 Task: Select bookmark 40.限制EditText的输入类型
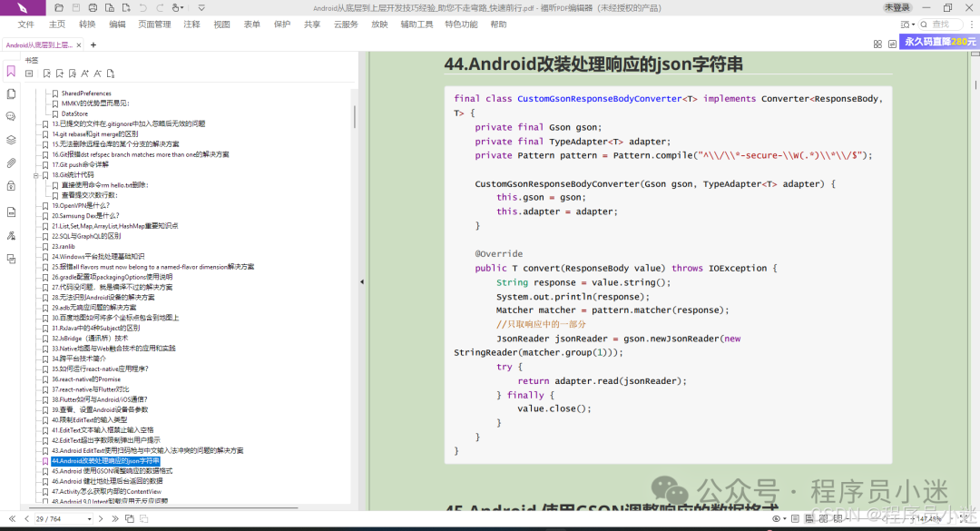[89, 420]
